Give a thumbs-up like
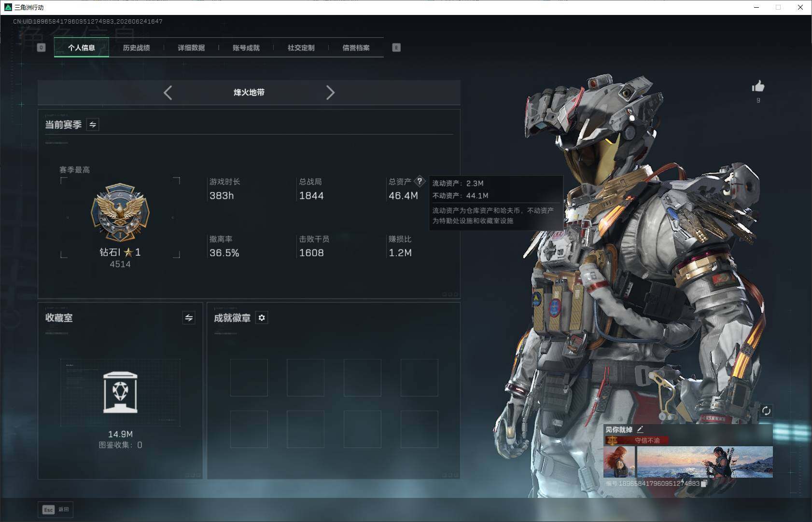 coord(758,86)
